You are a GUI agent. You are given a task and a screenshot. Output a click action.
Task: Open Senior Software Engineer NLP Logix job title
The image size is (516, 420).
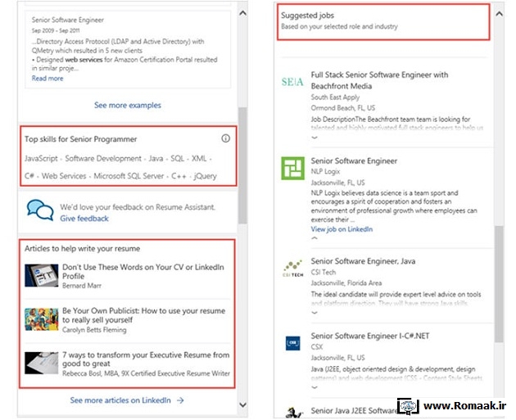click(354, 160)
